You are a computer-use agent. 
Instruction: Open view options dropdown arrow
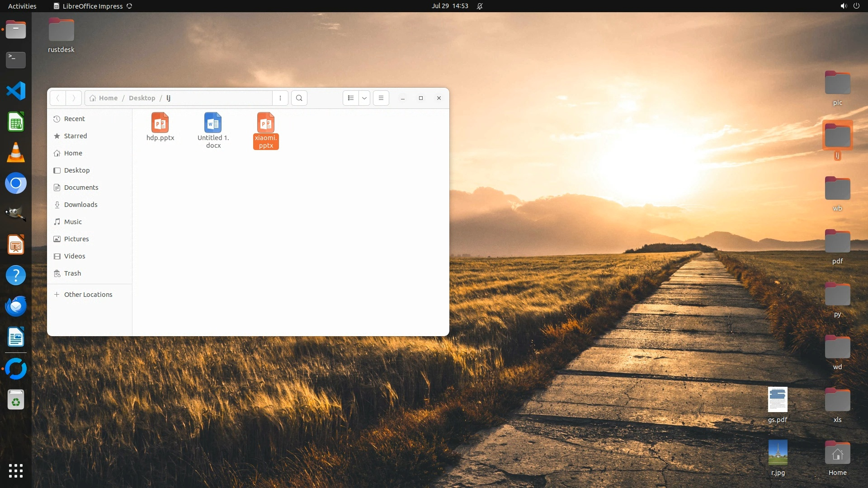tap(364, 98)
